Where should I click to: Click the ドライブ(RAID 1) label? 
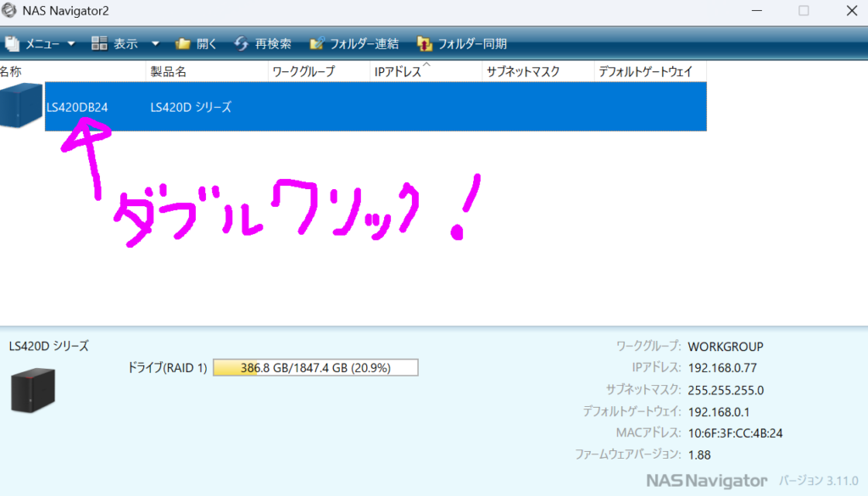[167, 368]
